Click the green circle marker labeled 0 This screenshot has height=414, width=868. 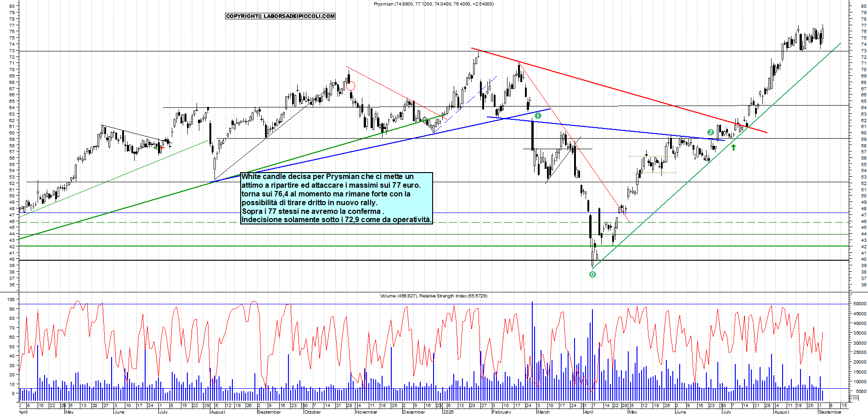(x=592, y=274)
